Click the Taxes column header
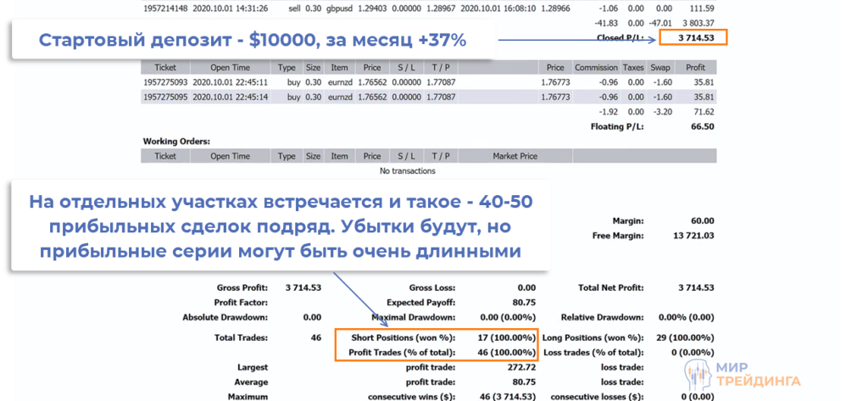The height and width of the screenshot is (401, 868). tap(633, 68)
